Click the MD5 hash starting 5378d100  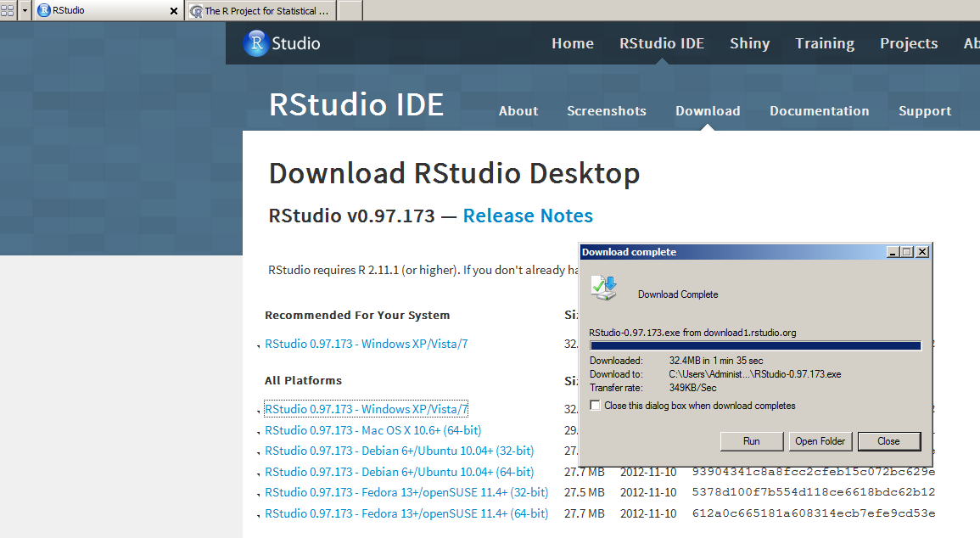(x=813, y=492)
